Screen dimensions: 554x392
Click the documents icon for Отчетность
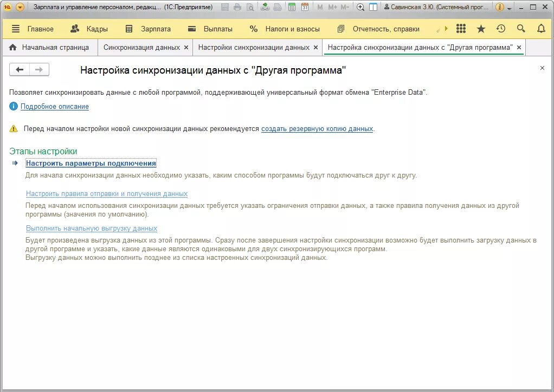click(x=340, y=29)
